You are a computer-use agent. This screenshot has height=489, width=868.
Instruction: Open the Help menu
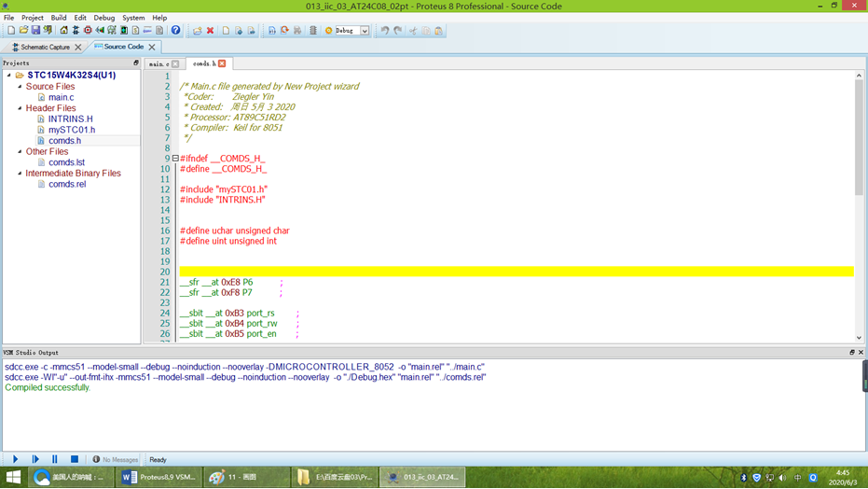(159, 18)
